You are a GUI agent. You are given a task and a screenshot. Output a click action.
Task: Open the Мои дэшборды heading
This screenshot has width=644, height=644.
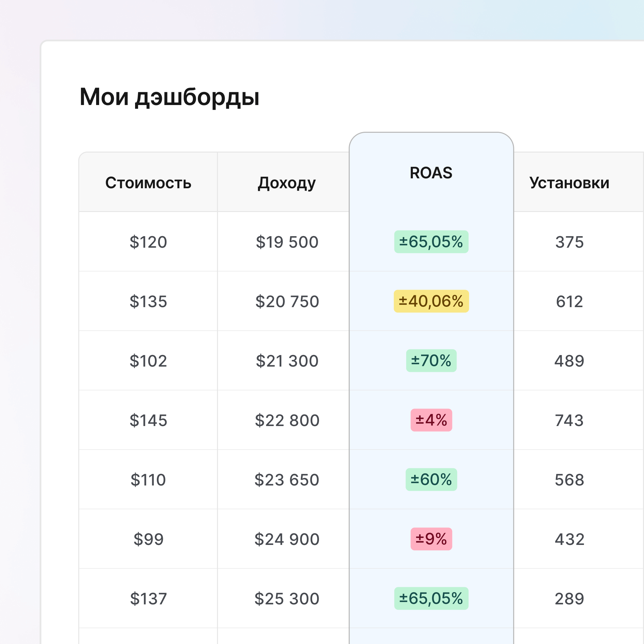point(169,97)
